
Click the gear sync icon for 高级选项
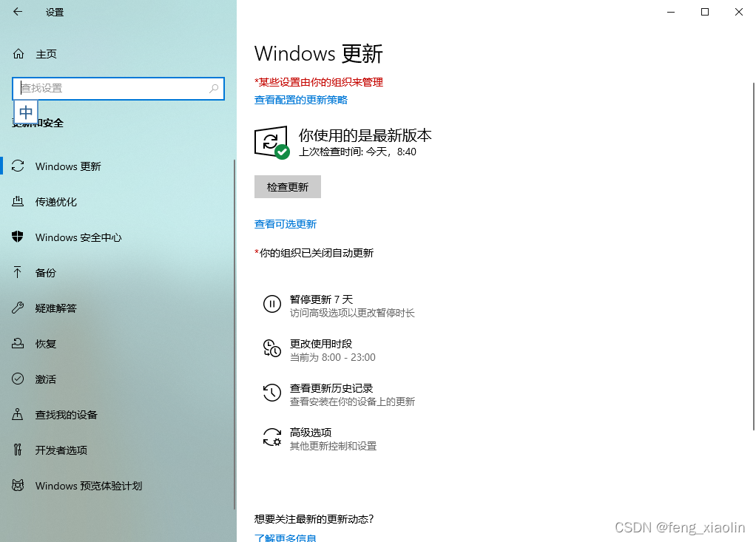tap(272, 437)
